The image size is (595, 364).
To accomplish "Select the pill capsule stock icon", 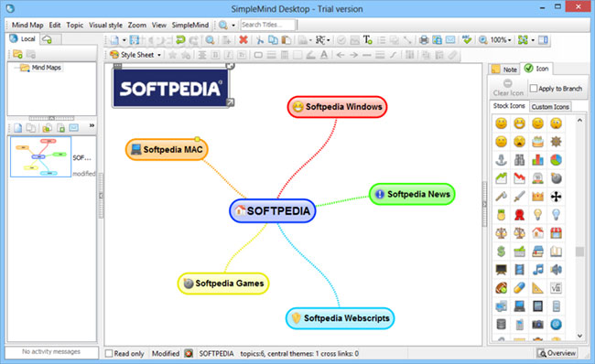I will pos(520,288).
